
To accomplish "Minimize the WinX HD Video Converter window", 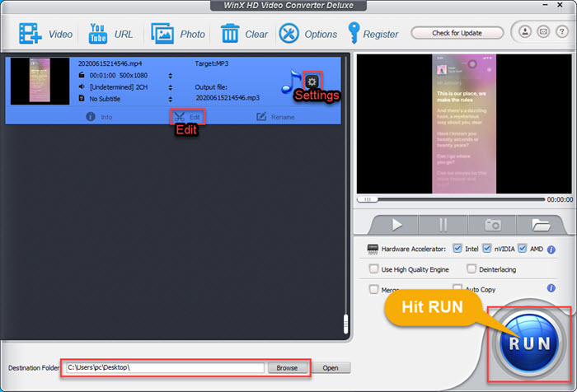I will (546, 5).
